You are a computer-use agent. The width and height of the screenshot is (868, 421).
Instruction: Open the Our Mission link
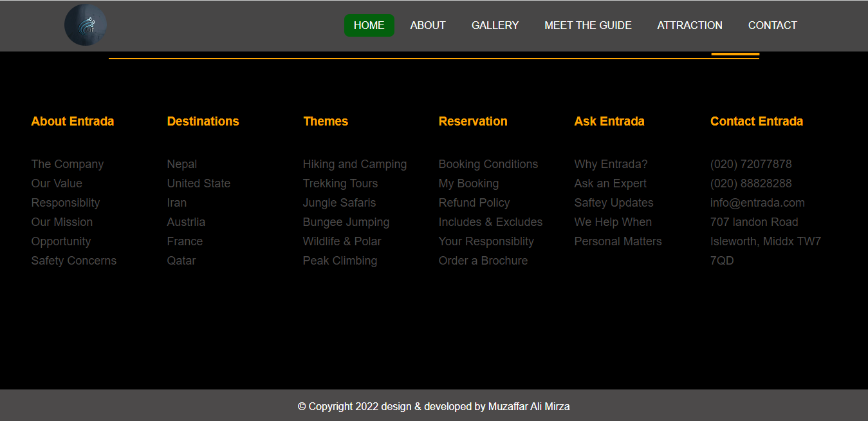[62, 222]
